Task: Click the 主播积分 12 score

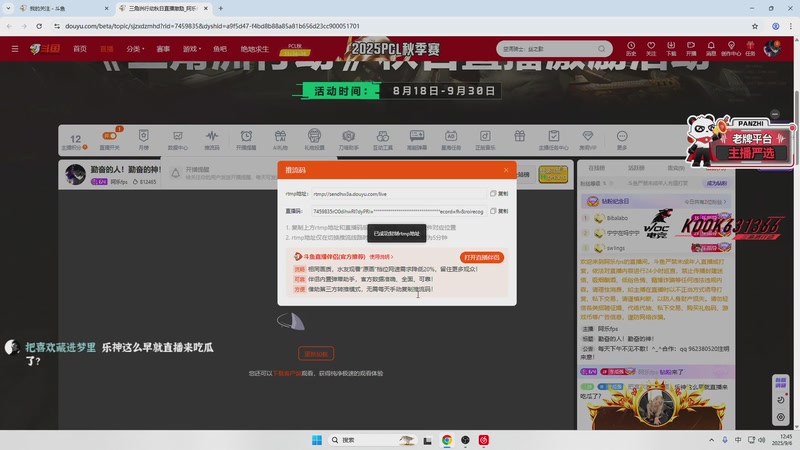Action: click(x=75, y=141)
